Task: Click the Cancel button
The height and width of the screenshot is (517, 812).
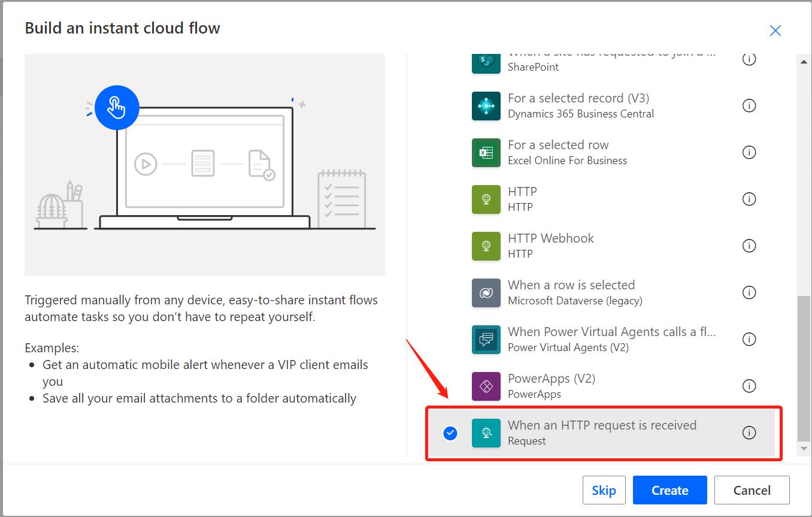Action: pos(752,490)
